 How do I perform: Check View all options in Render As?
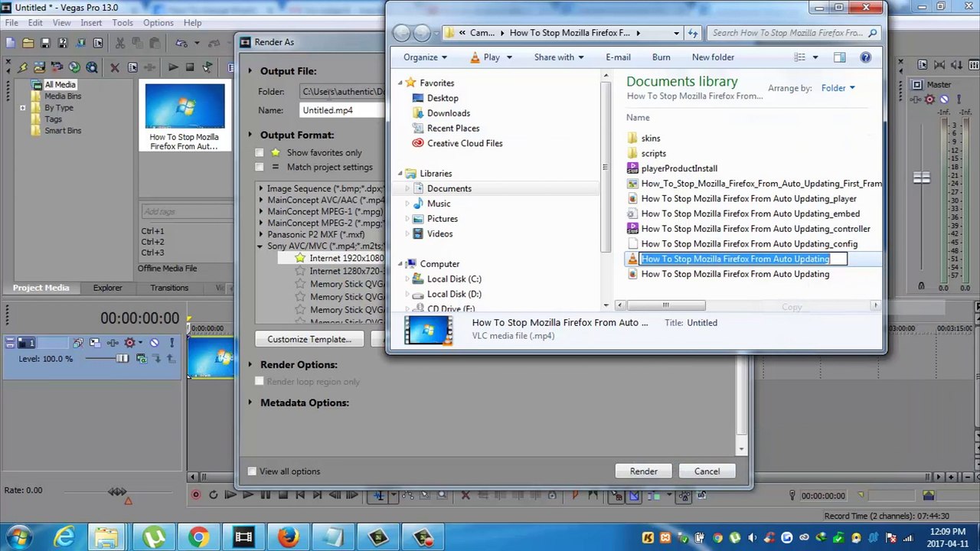(x=252, y=471)
